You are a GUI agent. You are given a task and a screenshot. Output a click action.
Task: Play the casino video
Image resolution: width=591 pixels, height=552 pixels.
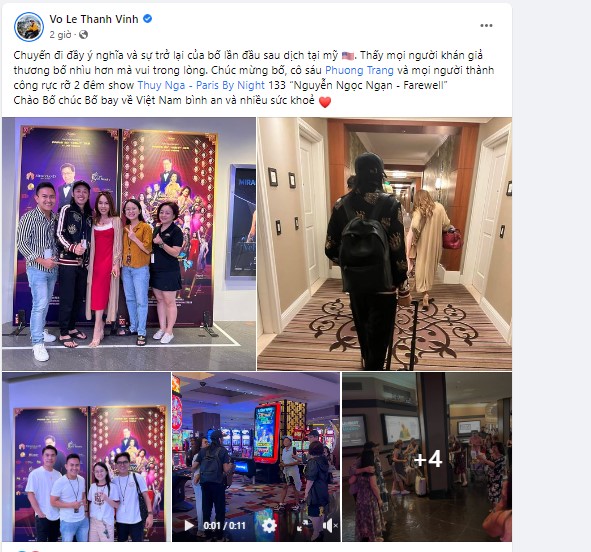pos(189,526)
